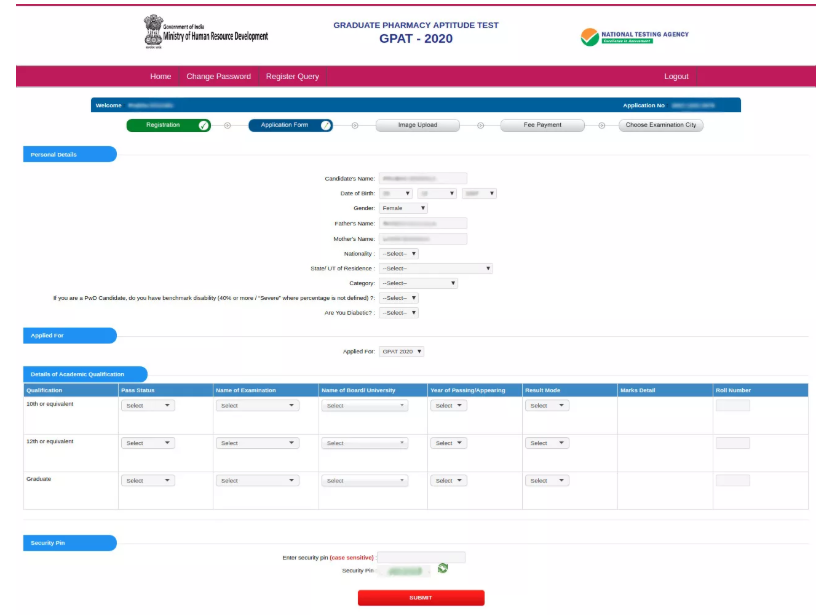Viewport: 831px width, 615px height.
Task: Select Pass Status for 10th or equivalent
Action: 147,406
